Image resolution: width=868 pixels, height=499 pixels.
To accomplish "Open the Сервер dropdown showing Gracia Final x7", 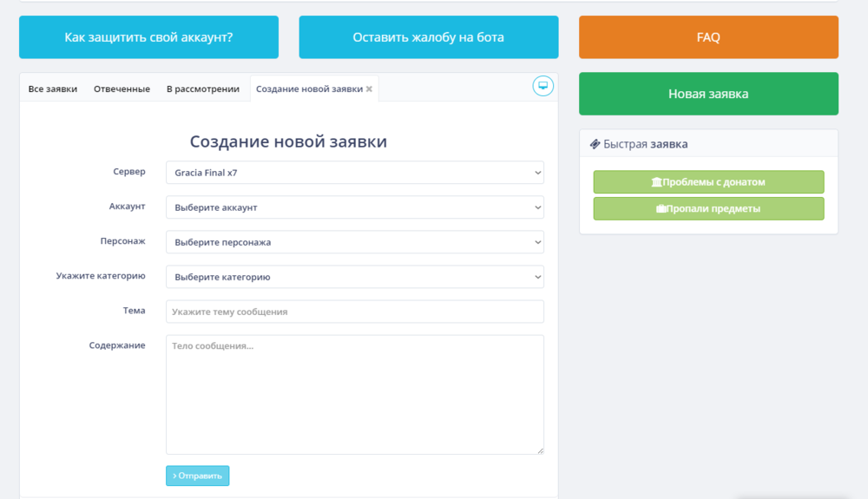I will (354, 173).
